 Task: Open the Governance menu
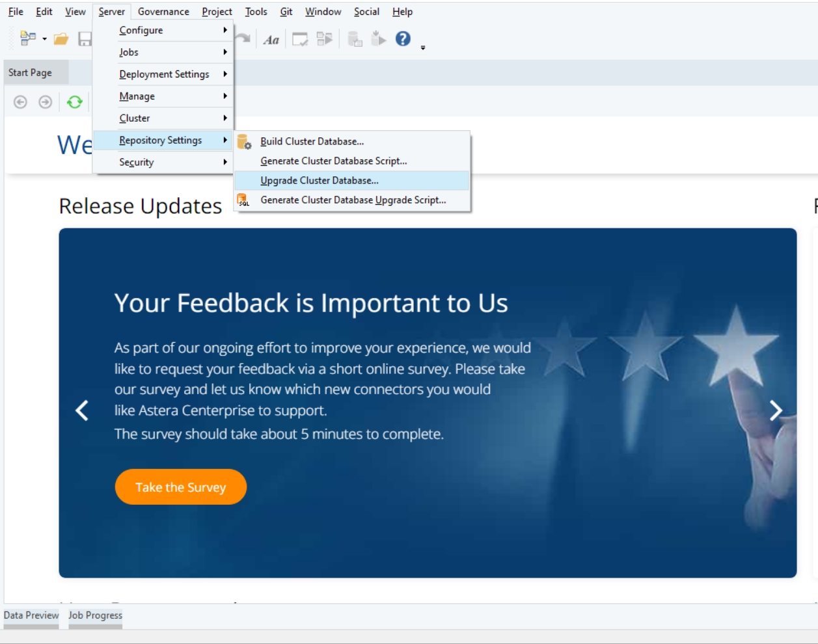[163, 12]
